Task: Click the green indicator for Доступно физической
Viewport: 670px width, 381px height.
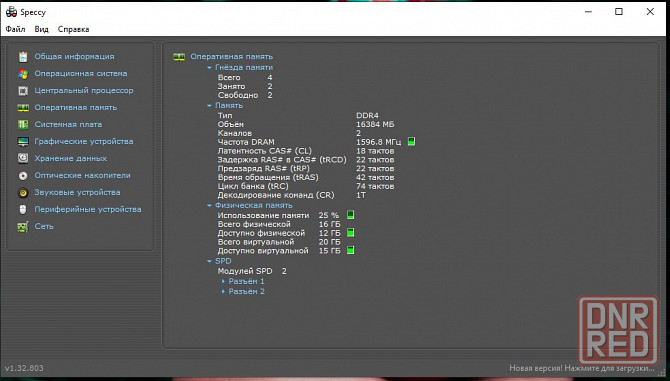Action: (x=350, y=232)
